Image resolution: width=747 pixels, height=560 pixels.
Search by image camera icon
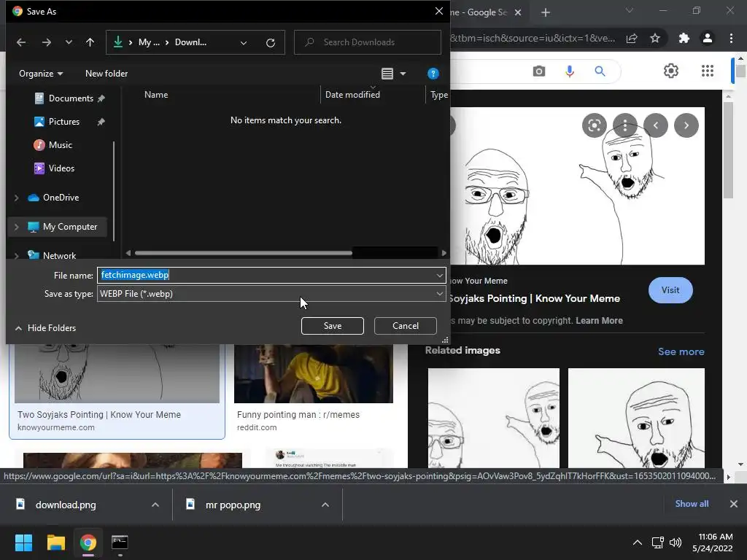[x=539, y=71]
